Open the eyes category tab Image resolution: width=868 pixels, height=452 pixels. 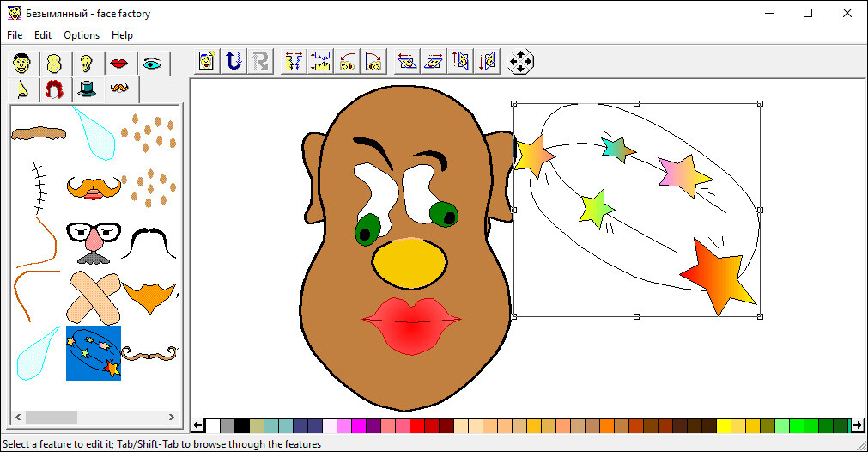pyautogui.click(x=152, y=64)
